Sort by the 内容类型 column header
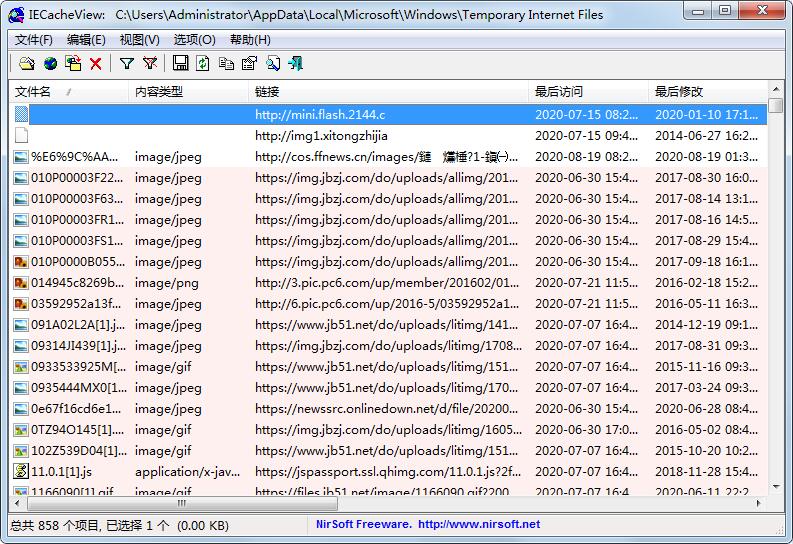This screenshot has width=793, height=544. click(160, 92)
